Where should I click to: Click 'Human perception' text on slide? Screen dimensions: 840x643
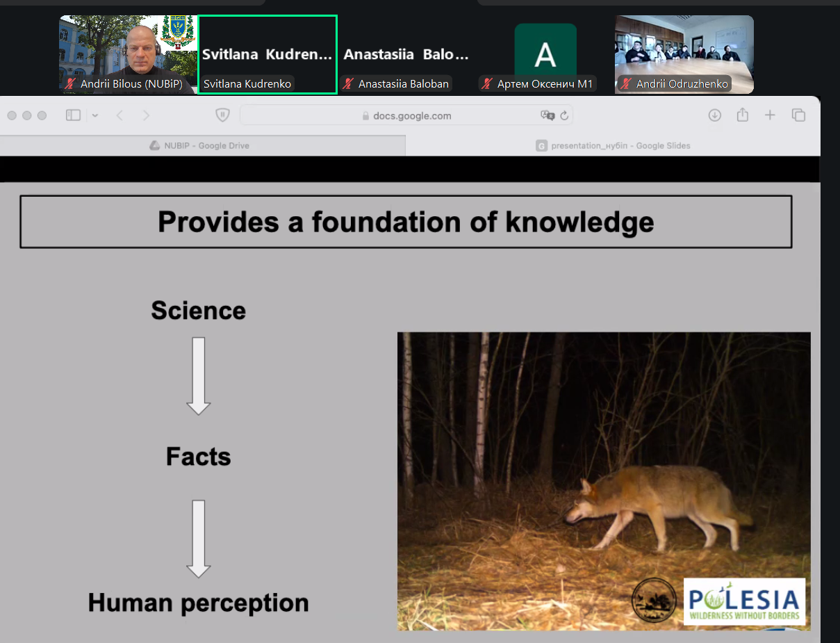click(x=198, y=603)
